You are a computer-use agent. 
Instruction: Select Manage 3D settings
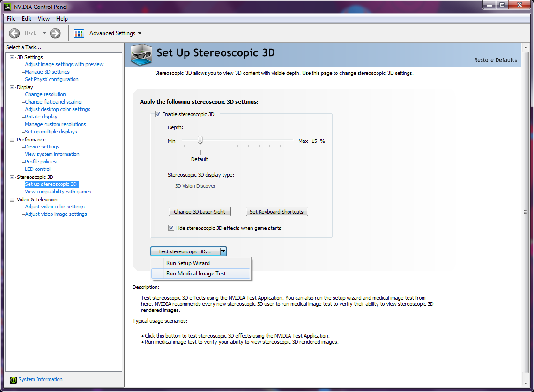[47, 72]
